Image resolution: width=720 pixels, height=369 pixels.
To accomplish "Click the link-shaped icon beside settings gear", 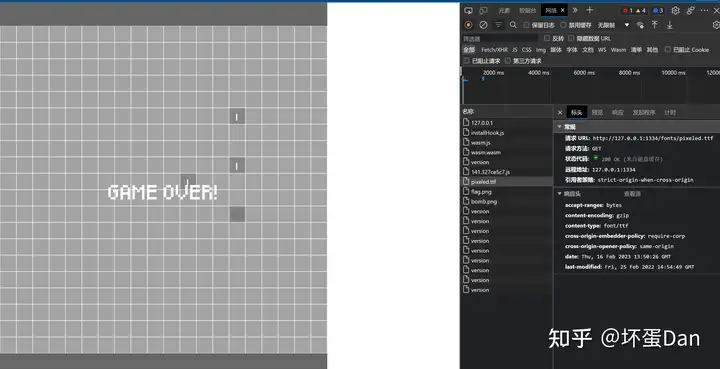I will tap(690, 10).
